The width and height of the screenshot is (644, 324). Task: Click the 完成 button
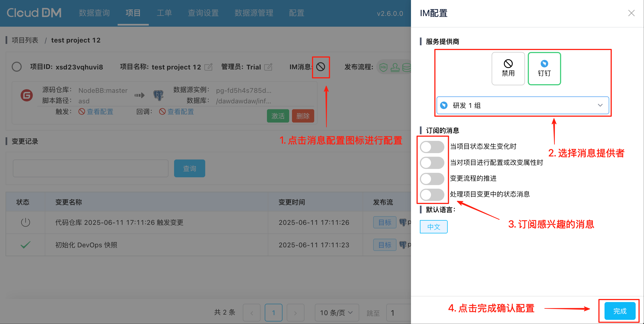click(x=620, y=311)
